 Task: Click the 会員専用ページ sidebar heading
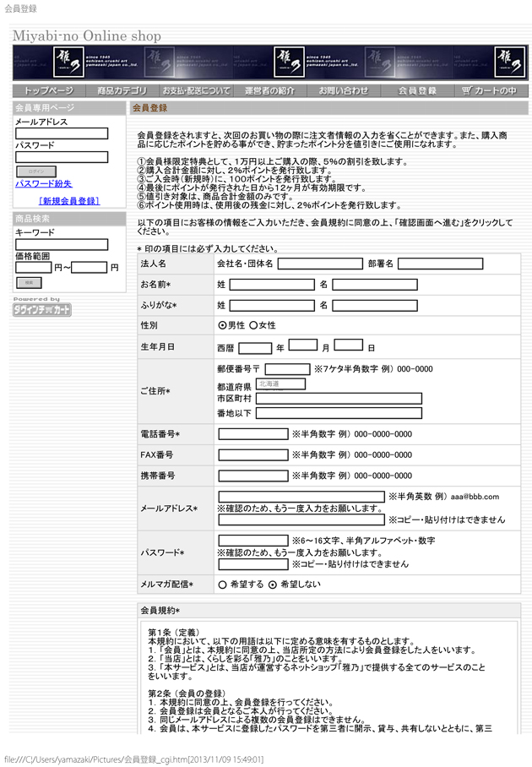pos(69,108)
